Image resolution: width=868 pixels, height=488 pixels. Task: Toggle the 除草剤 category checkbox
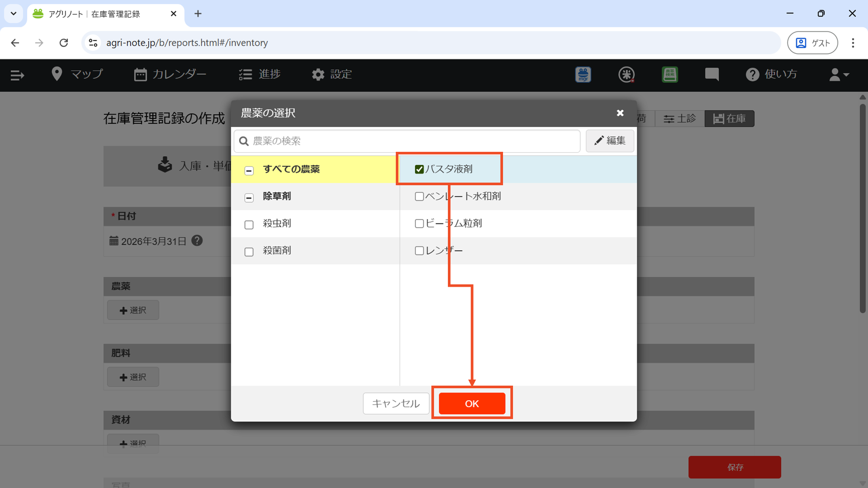tap(249, 198)
